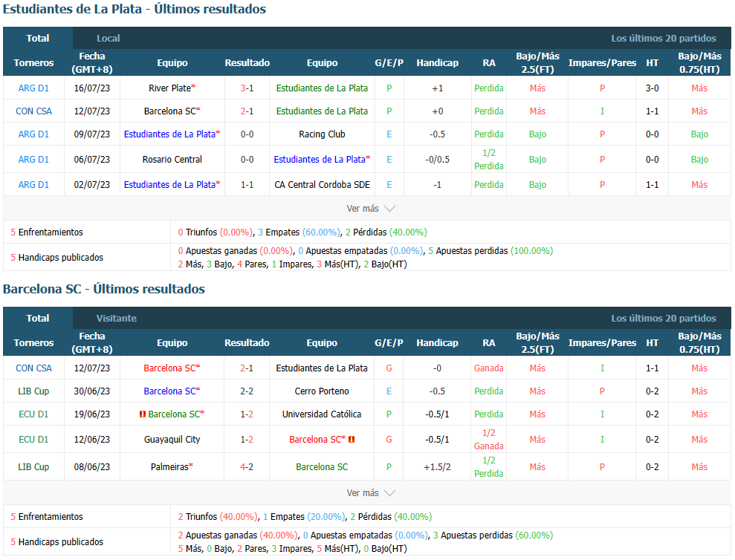735x560 pixels.
Task: Click Universidad Católica team name
Action: [x=322, y=414]
